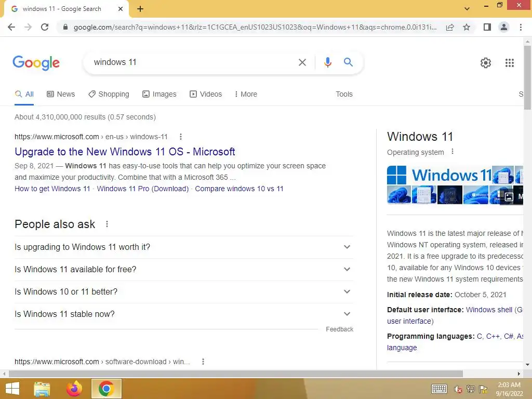This screenshot has height=399, width=532.
Task: Click the browser forward arrow
Action: (x=28, y=27)
